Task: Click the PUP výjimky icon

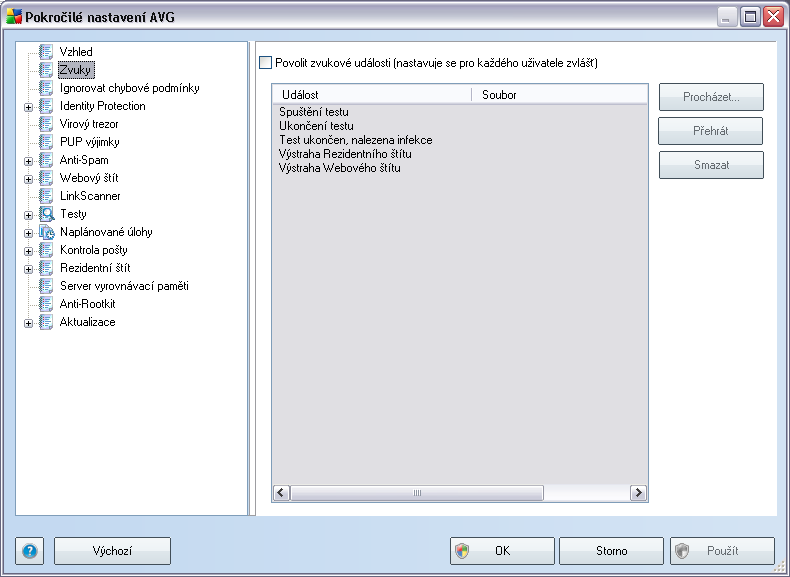Action: point(46,142)
